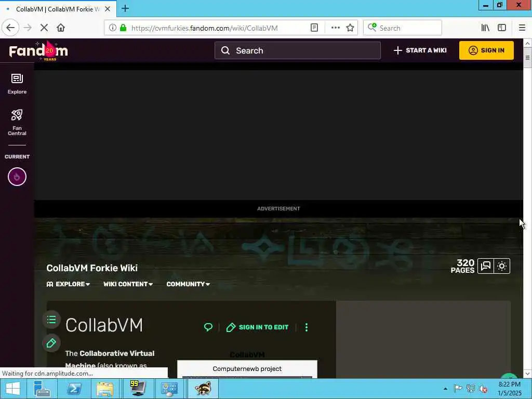Expand the COMMUNITY menu
532x399 pixels.
tap(188, 284)
